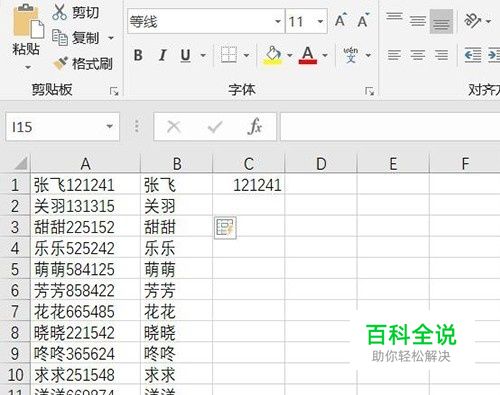This screenshot has width=500, height=395.
Task: Select the highlighted Bottom Align icon
Action: [x=441, y=22]
